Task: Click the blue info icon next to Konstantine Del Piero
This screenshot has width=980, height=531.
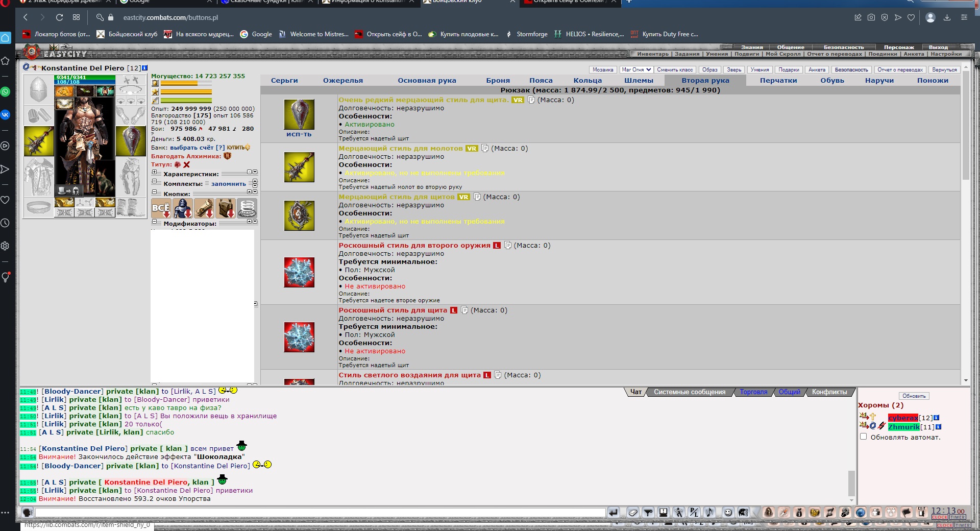Action: pos(145,67)
